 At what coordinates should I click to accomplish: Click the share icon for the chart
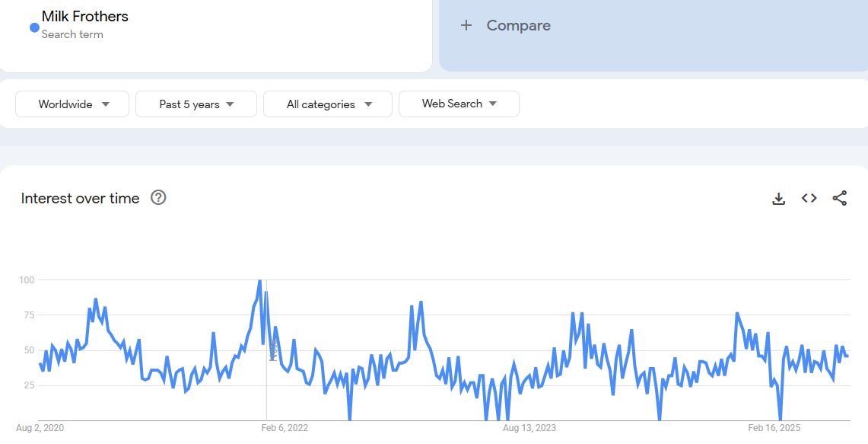(x=839, y=199)
